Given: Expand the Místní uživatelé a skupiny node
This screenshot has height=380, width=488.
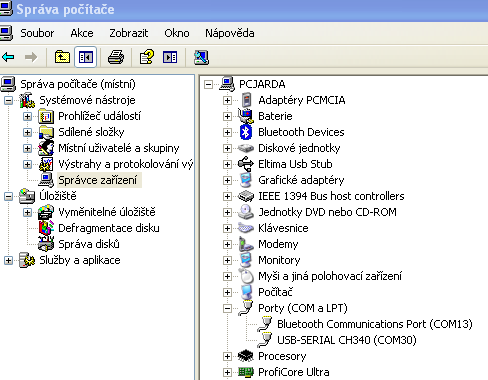Looking at the screenshot, I should [27, 148].
